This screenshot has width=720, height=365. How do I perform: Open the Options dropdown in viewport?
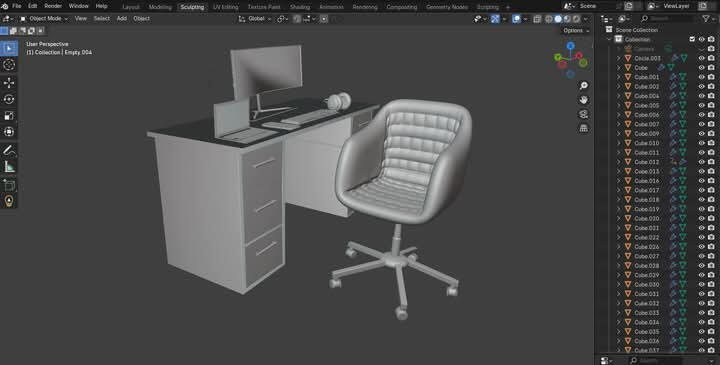click(x=576, y=30)
